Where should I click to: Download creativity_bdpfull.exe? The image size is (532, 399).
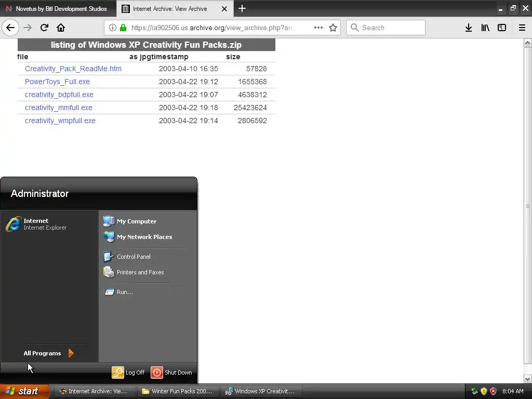tap(59, 95)
